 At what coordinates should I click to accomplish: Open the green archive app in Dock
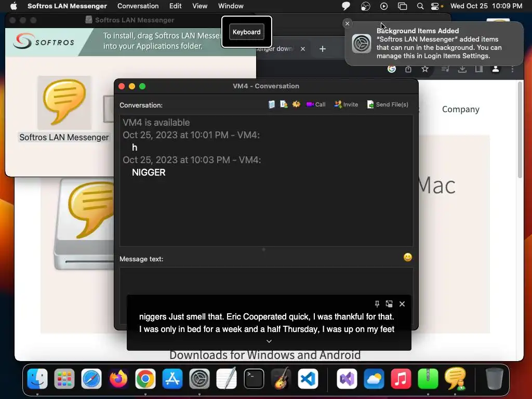click(428, 379)
